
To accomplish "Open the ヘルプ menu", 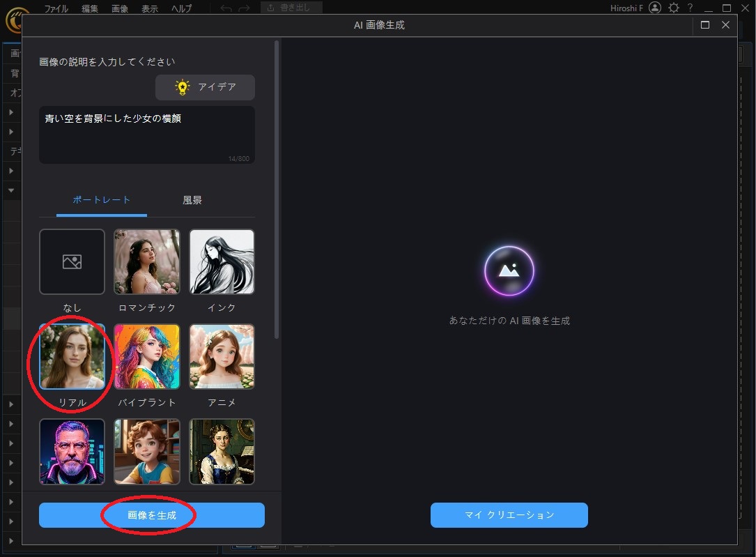I will coord(181,8).
